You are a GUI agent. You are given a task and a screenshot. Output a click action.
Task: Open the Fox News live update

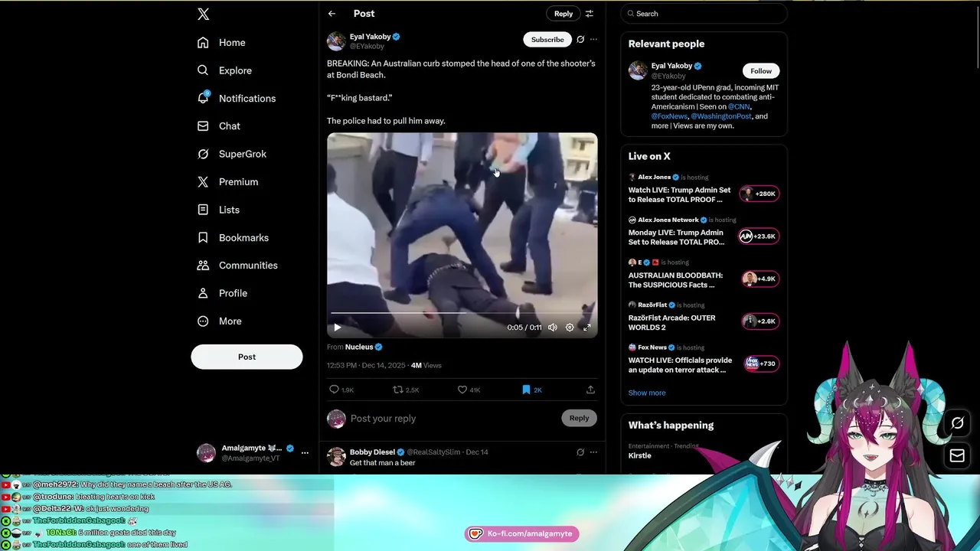(704, 360)
